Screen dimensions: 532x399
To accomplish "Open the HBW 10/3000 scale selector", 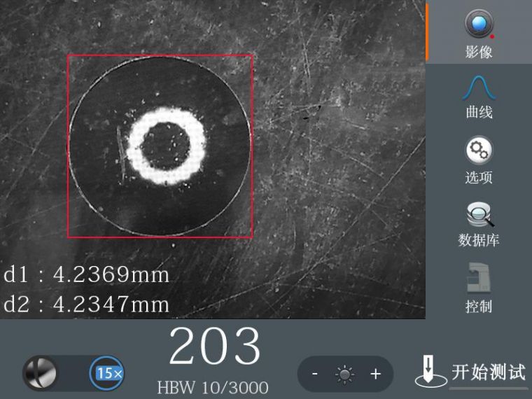I will 213,387.
